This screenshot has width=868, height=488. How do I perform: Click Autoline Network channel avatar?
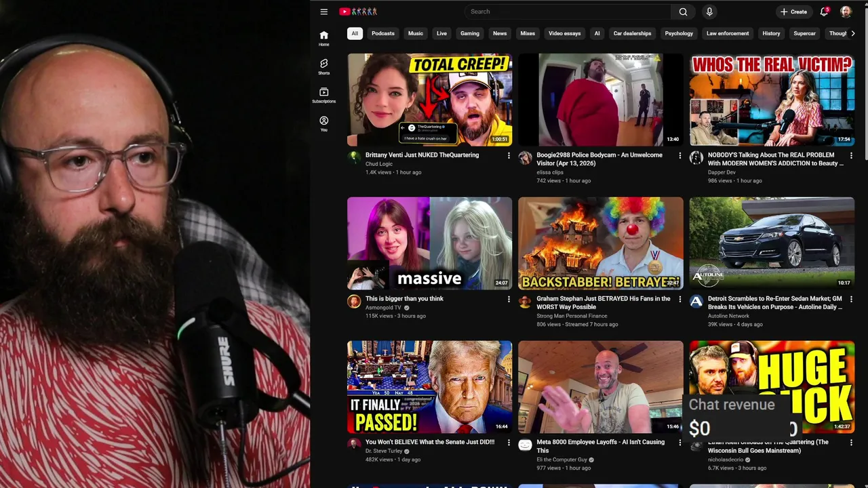[696, 302]
